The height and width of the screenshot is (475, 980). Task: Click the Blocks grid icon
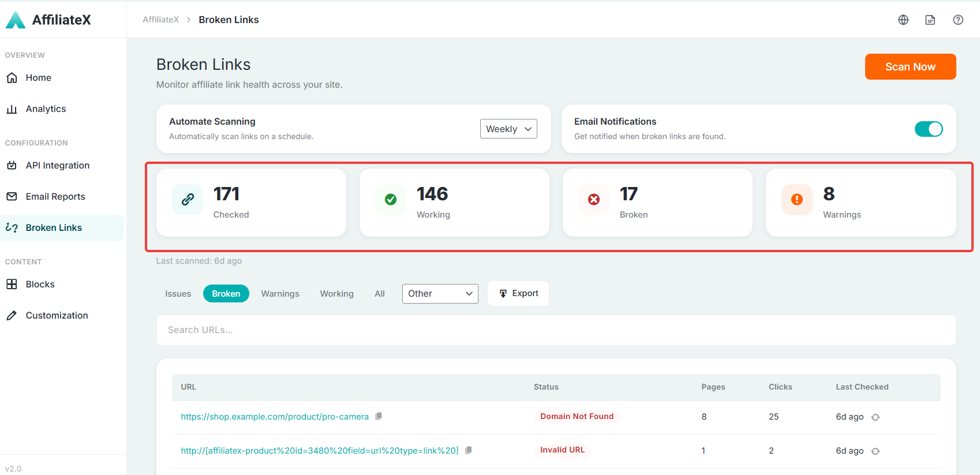pos(12,284)
